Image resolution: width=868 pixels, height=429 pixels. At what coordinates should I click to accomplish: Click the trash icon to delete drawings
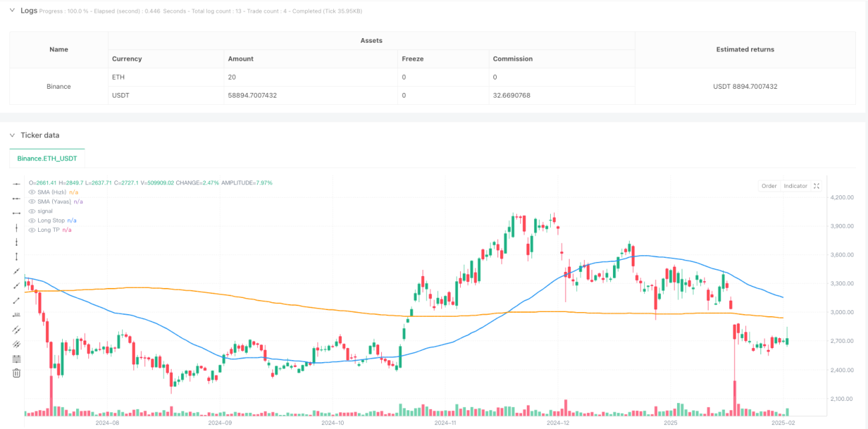tap(17, 374)
